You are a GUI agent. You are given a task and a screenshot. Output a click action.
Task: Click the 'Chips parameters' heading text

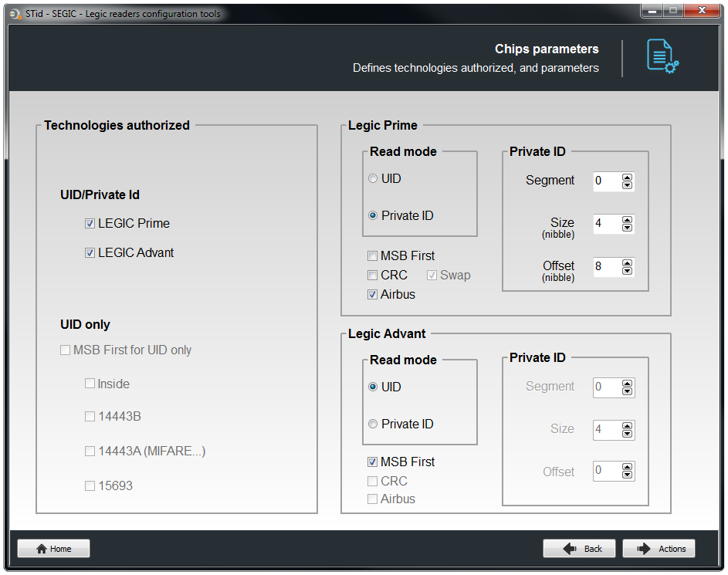click(x=547, y=49)
